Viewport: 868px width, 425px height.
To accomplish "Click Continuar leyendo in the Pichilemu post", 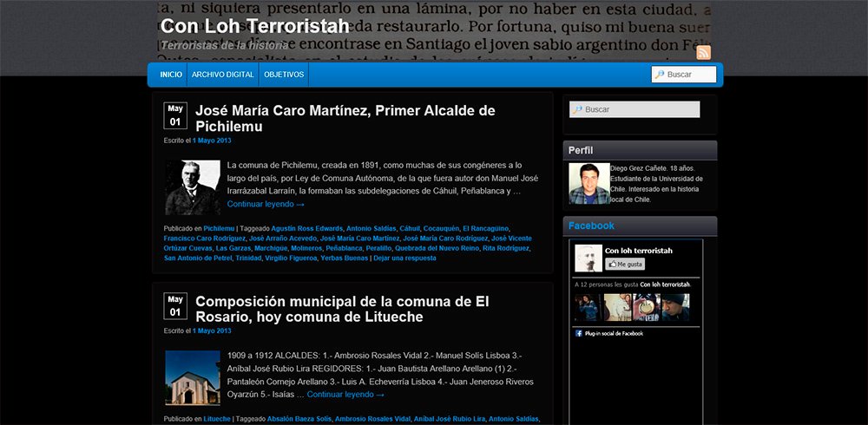I will [x=266, y=205].
